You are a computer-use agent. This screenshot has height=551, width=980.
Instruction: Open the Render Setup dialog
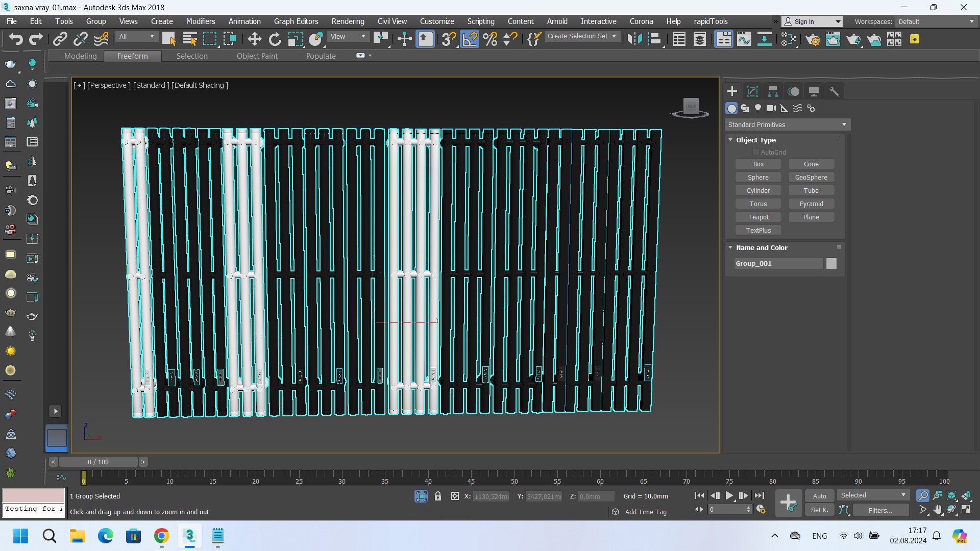tap(813, 39)
